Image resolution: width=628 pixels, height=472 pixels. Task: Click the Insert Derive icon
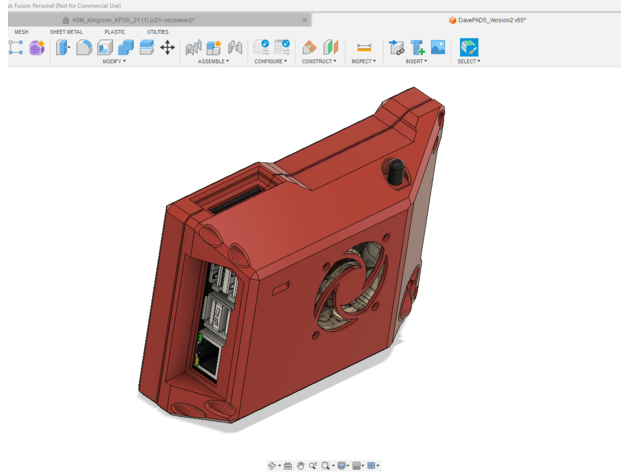[396, 47]
